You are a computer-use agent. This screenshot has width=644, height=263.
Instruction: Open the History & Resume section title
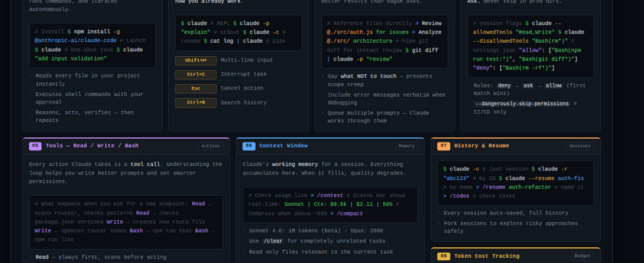click(x=481, y=146)
